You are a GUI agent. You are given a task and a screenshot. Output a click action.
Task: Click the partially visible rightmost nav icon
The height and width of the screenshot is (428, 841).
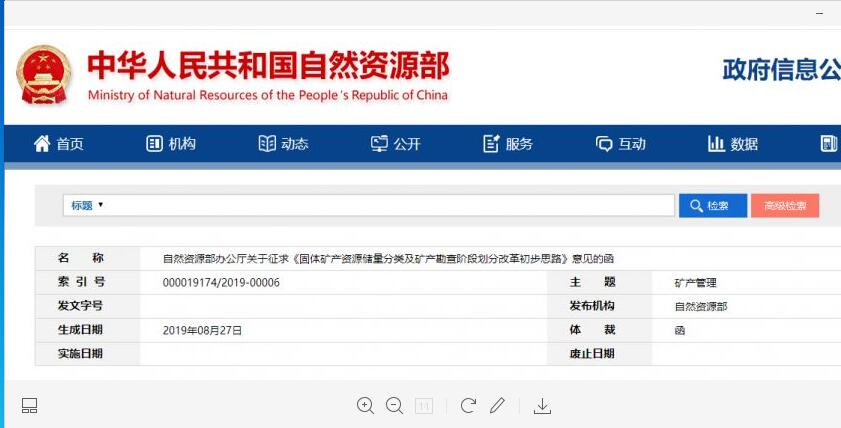tap(829, 144)
